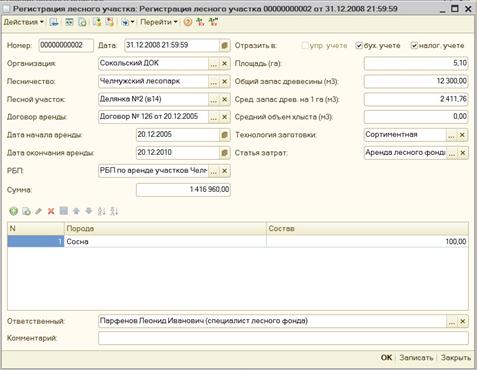Click the red X Delete row icon
The image size is (477, 370).
[x=51, y=211]
